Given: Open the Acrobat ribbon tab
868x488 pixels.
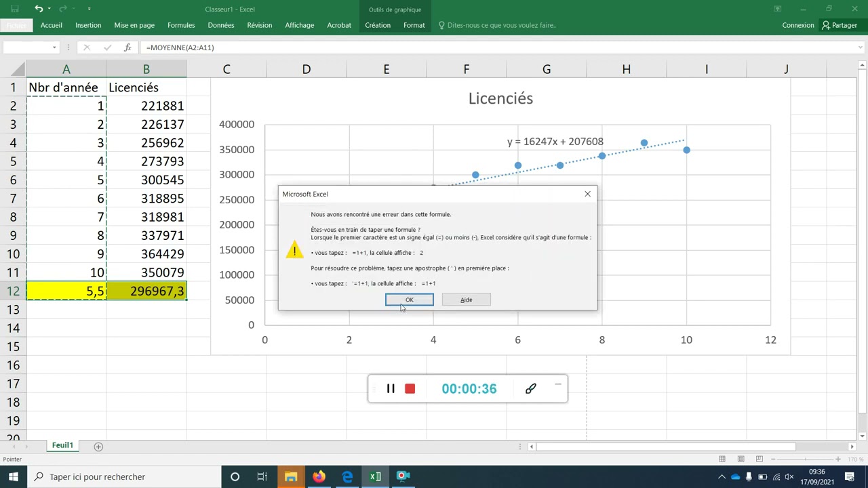Looking at the screenshot, I should point(339,25).
